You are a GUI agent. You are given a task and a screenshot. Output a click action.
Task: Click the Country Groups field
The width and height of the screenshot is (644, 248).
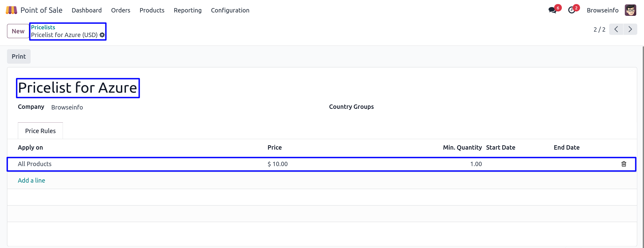point(471,107)
